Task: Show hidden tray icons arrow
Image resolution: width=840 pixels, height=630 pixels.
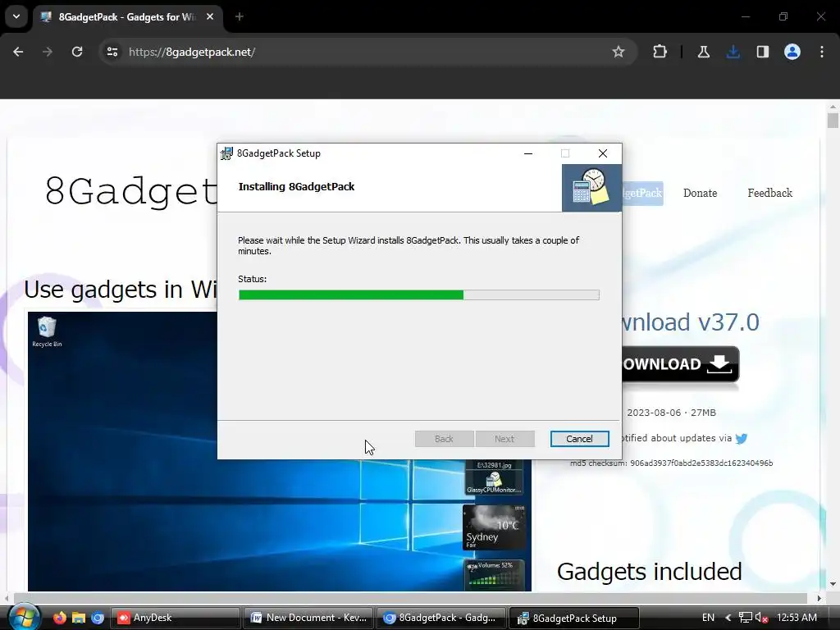Action: 728,618
